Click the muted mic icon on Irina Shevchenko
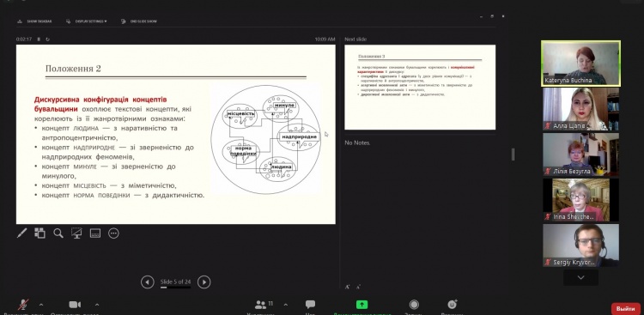Image resolution: width=644 pixels, height=315 pixels. coord(548,216)
